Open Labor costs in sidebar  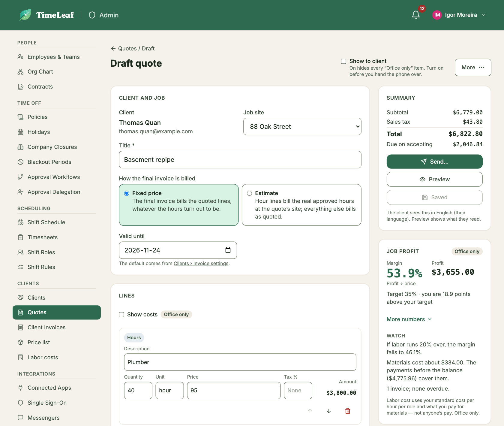click(x=57, y=358)
